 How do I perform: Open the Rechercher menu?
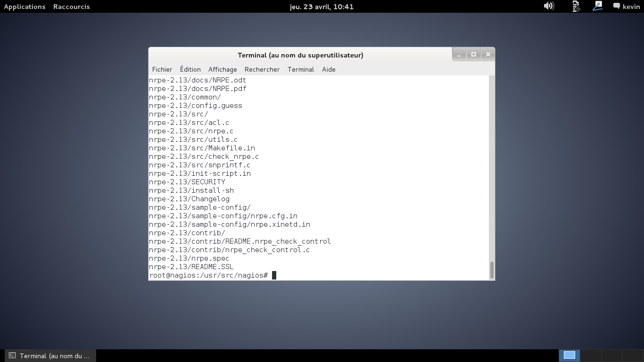(x=262, y=69)
